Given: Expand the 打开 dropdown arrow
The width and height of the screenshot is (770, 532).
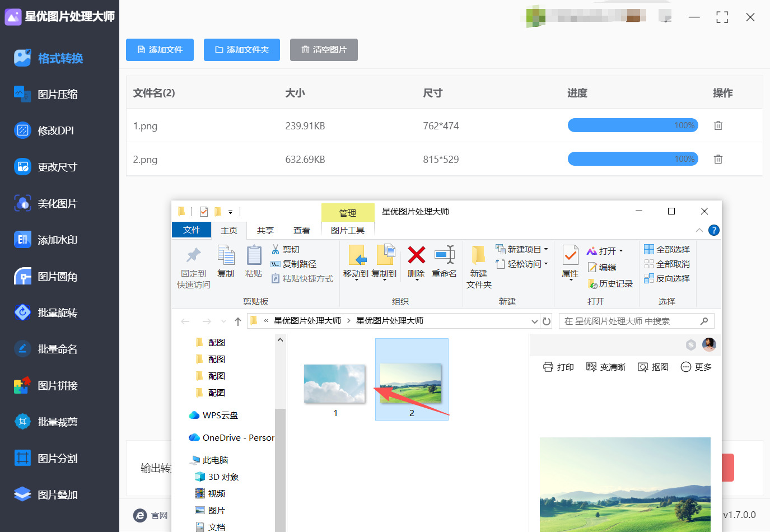Looking at the screenshot, I should point(621,251).
